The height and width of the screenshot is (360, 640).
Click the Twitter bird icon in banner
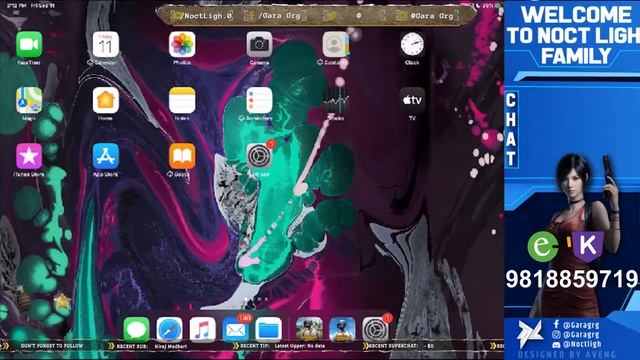click(331, 16)
